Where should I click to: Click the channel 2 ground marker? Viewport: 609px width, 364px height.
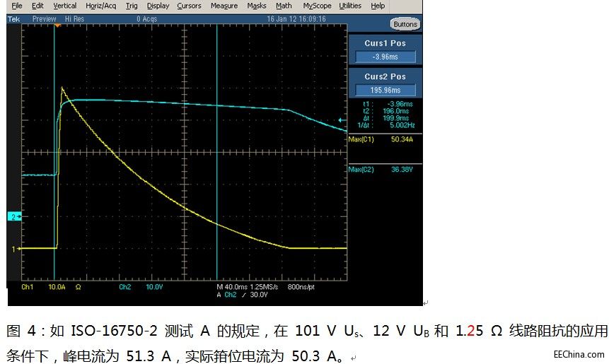click(x=13, y=216)
